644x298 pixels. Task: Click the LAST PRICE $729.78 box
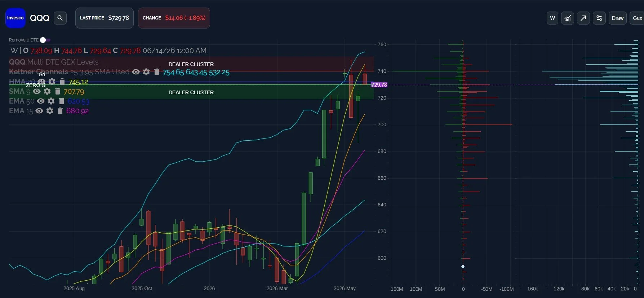104,18
